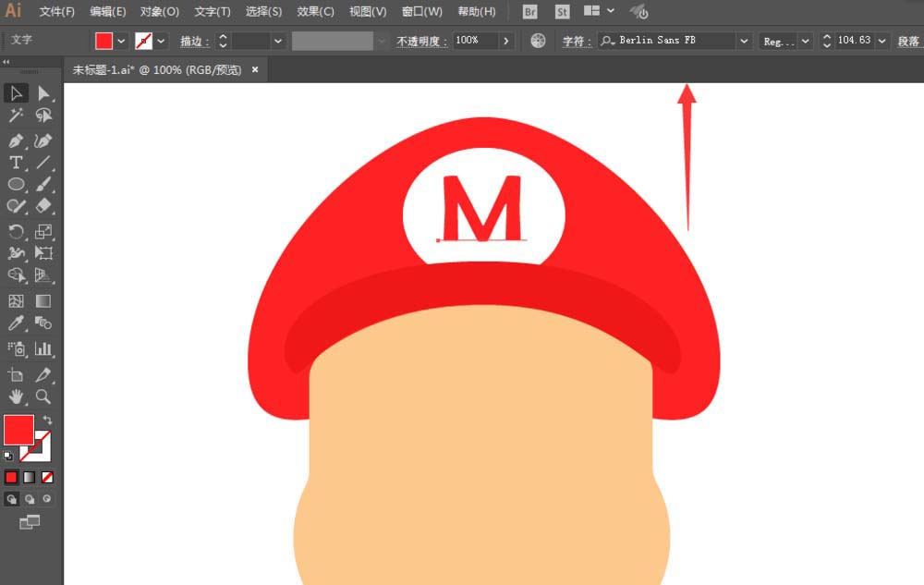Expand the opacity slider arrow
This screenshot has width=924, height=585.
505,41
